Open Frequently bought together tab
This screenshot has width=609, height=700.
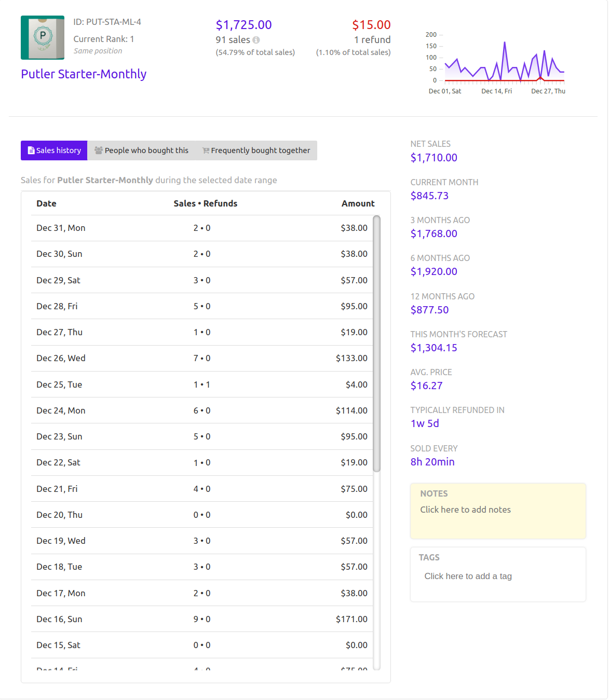tap(256, 150)
